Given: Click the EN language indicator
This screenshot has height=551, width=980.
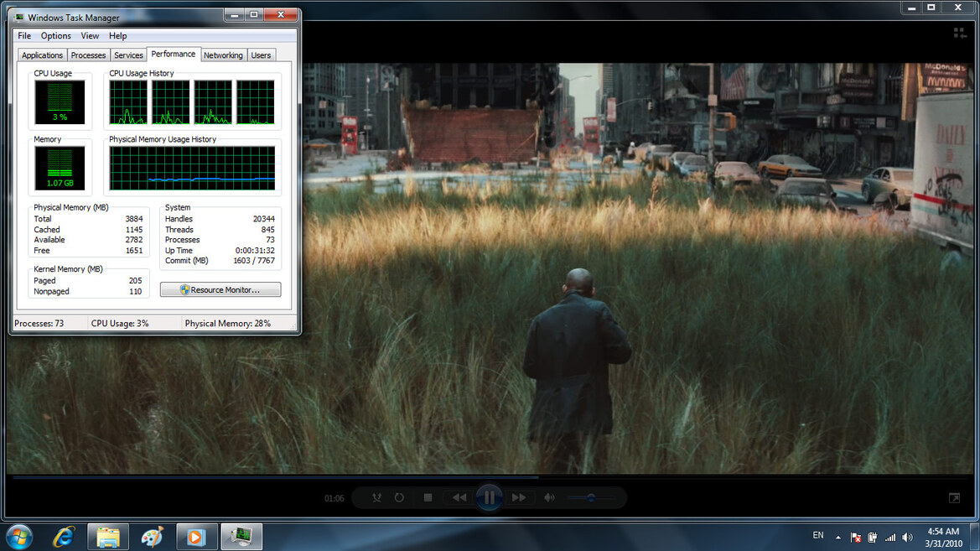Looking at the screenshot, I should 818,535.
